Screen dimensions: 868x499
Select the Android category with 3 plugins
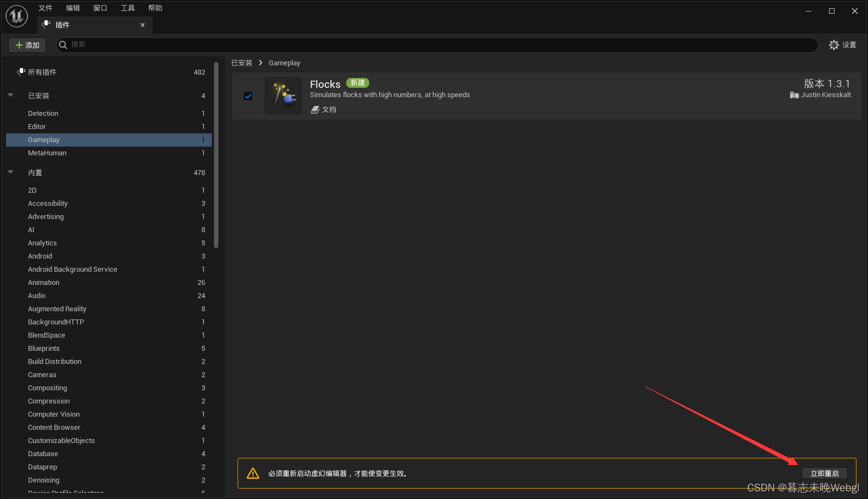[109, 256]
